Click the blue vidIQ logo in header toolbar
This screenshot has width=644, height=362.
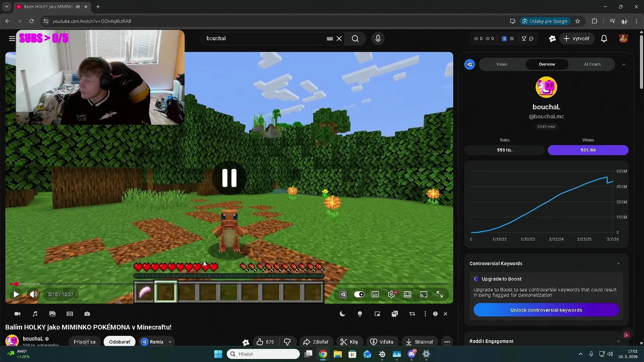(x=504, y=38)
